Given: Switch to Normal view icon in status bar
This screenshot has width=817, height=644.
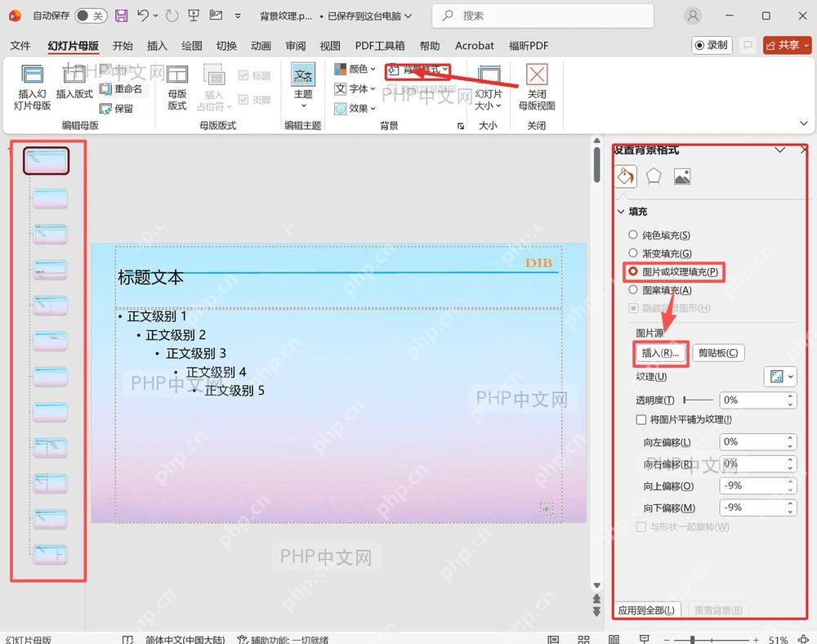Looking at the screenshot, I should (553, 639).
